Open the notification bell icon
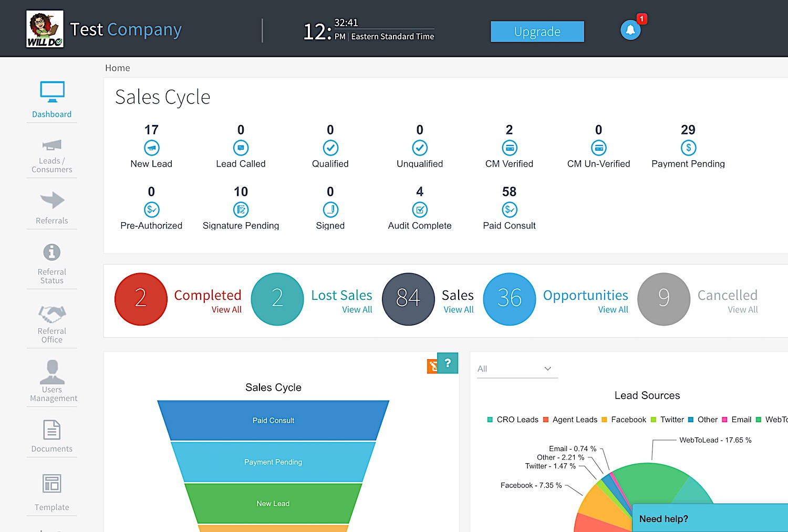788x532 pixels. 630,30
